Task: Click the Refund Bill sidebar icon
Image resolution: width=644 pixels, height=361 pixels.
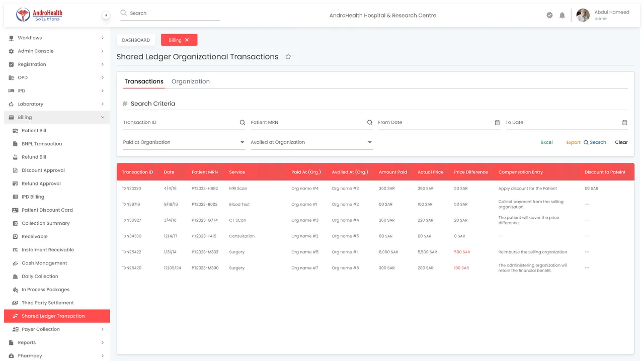Action: tap(15, 157)
